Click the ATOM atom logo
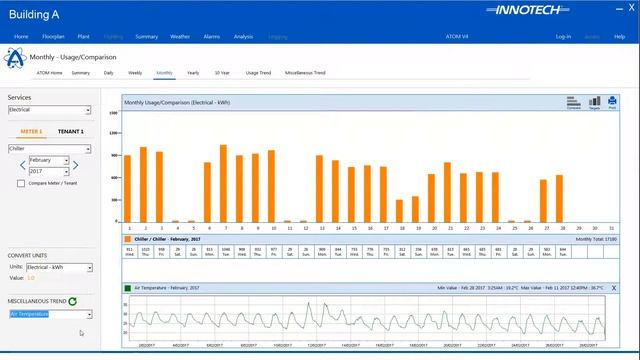This screenshot has height=360, width=640. tap(15, 58)
